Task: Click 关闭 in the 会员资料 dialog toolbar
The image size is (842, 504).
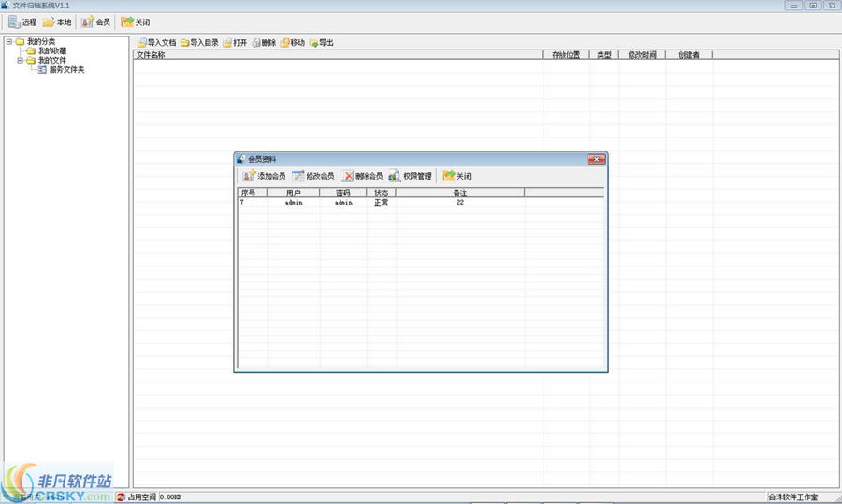Action: (x=457, y=176)
